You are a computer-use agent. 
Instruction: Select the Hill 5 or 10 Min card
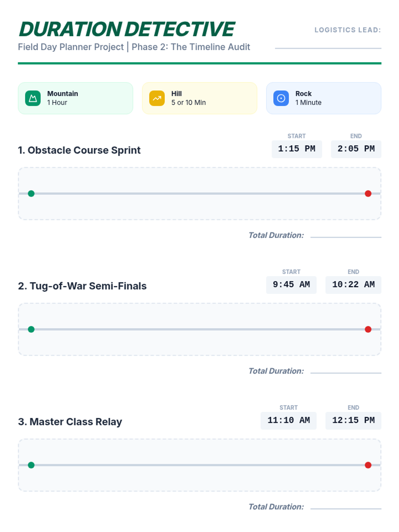199,98
